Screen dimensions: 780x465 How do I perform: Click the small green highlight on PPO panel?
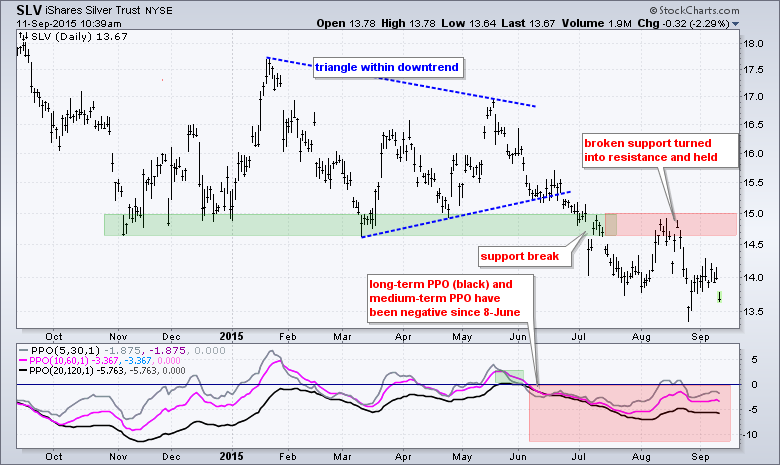click(x=509, y=376)
